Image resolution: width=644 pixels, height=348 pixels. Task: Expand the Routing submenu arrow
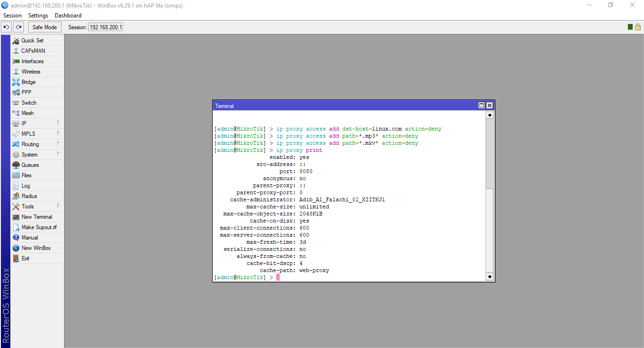[x=58, y=144]
